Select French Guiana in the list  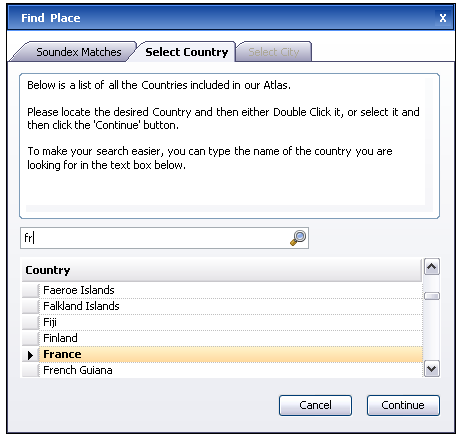231,370
